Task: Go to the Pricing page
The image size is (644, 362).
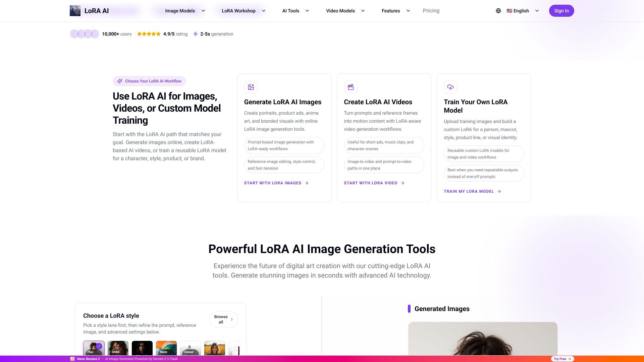Action: click(431, 11)
